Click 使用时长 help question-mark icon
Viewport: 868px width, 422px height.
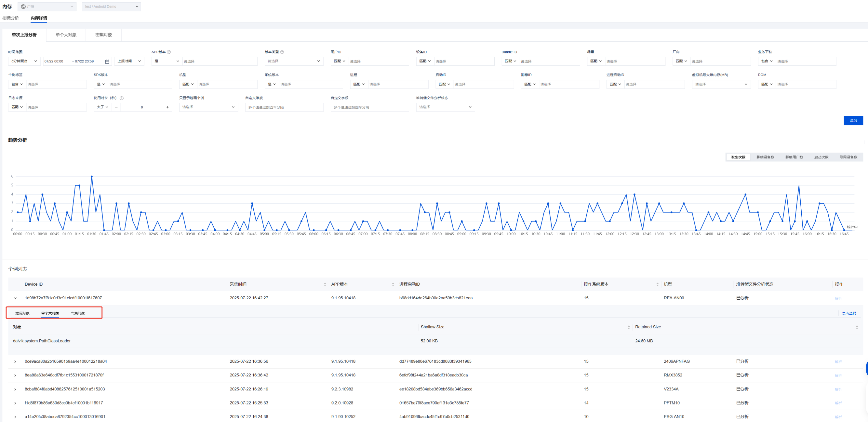coord(122,98)
